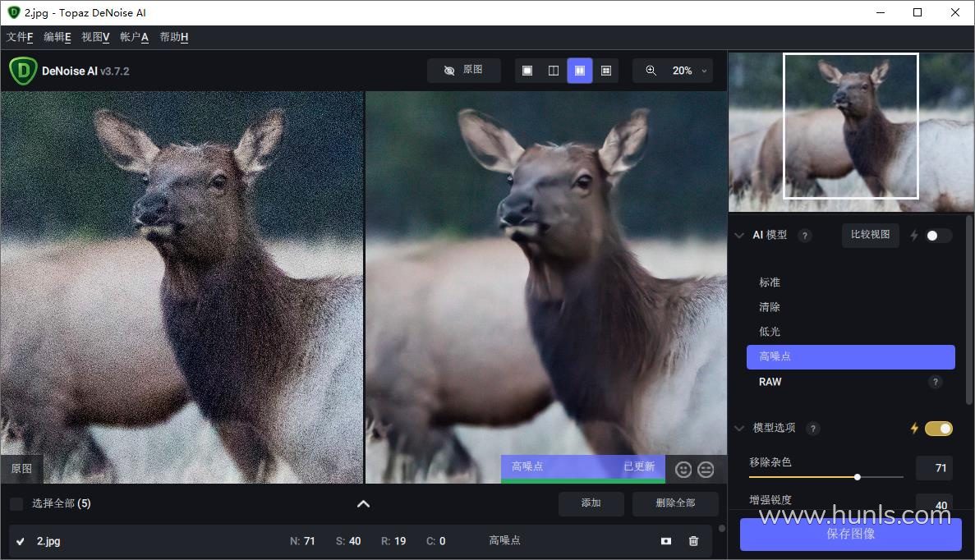Disable the 模型选项 auto toggle

click(938, 428)
